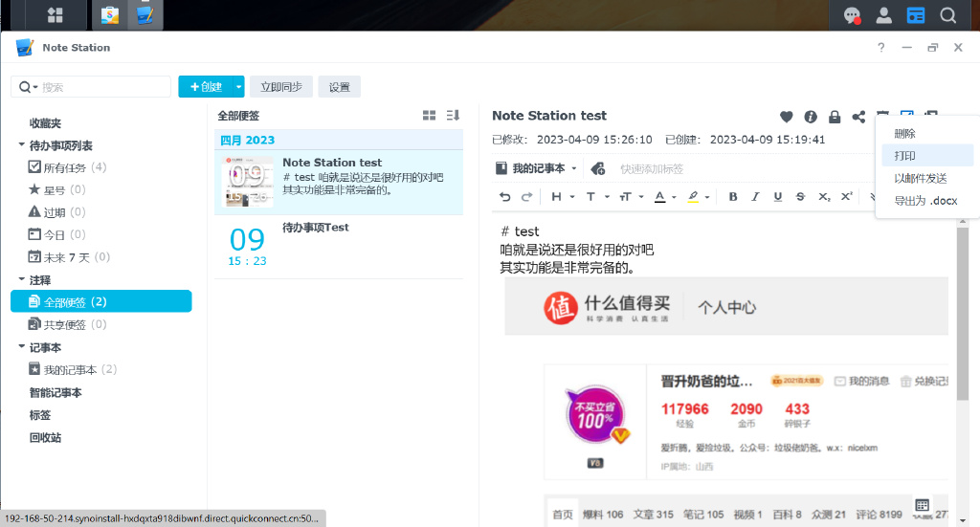Open the search options magnifier dropdown
980x527 pixels.
tap(28, 87)
